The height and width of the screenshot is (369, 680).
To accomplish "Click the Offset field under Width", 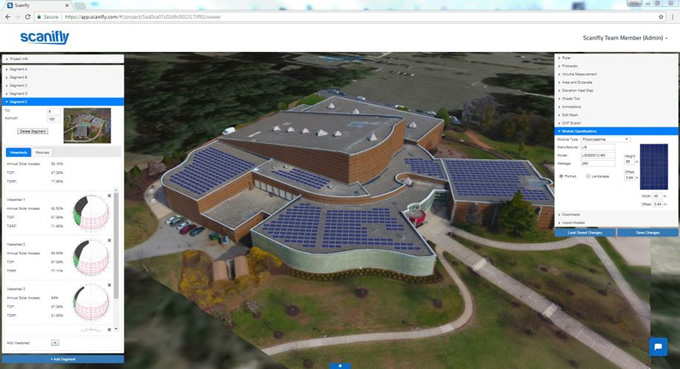I will [658, 204].
